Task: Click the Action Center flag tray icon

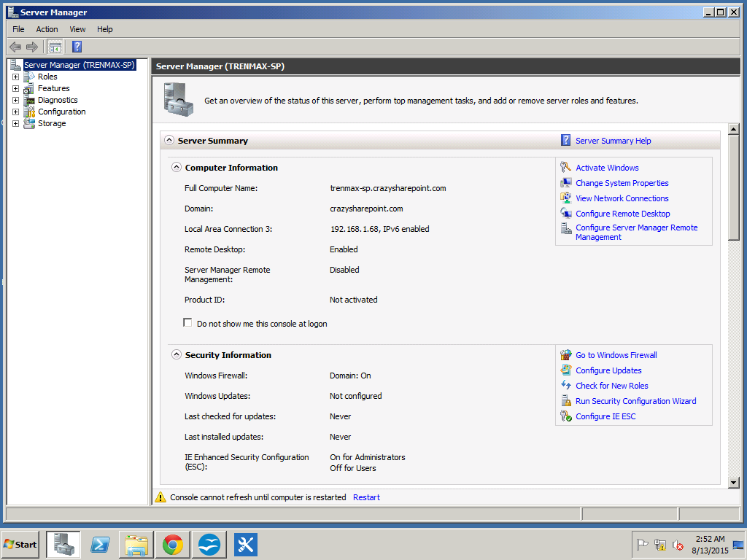Action: (x=642, y=544)
